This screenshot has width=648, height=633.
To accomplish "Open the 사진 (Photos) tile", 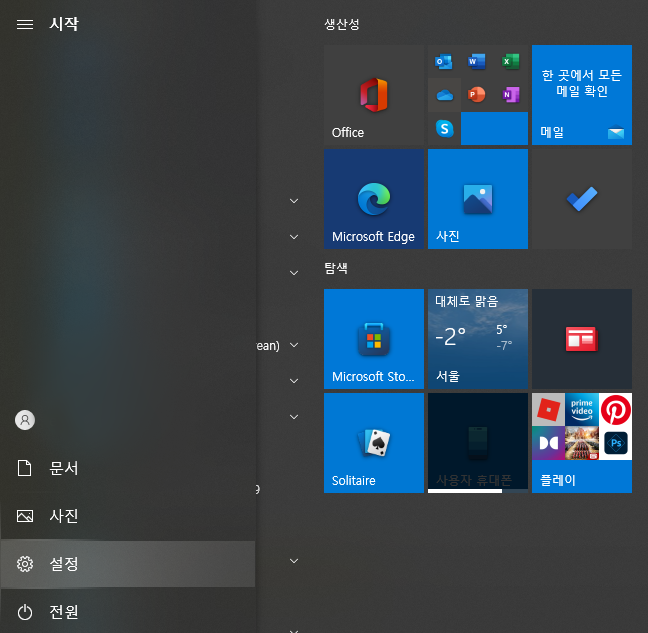I will coord(478,199).
